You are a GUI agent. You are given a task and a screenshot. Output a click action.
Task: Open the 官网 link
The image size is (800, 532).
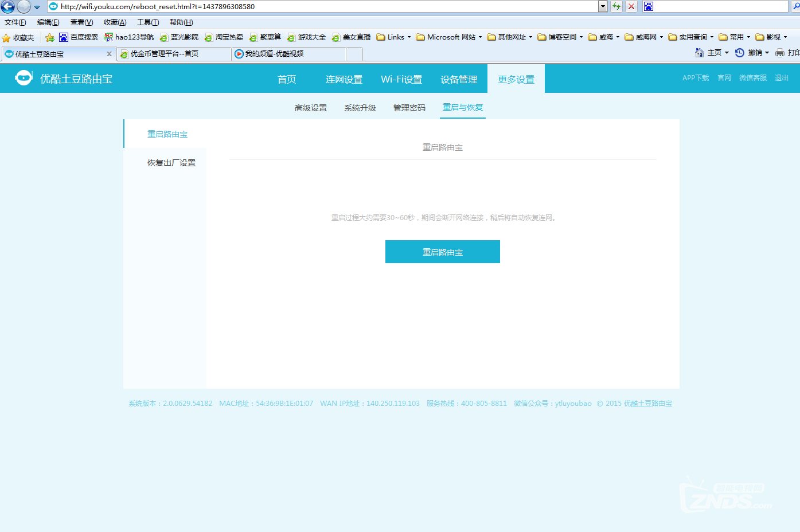724,78
